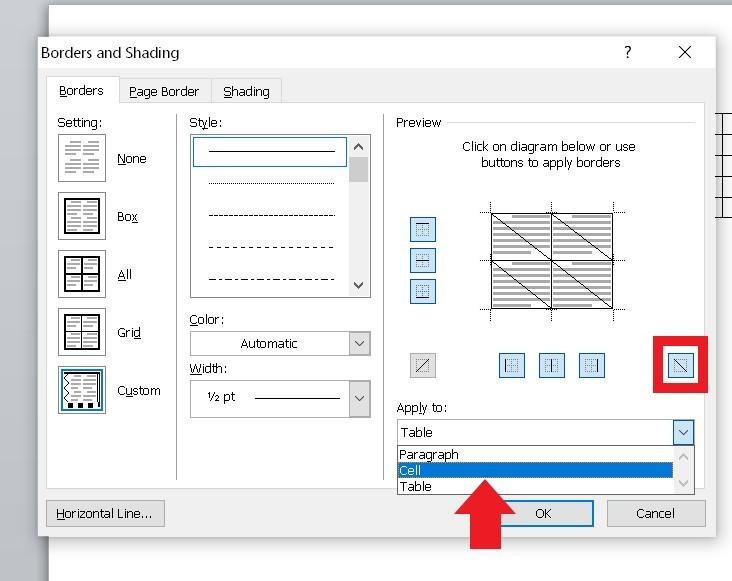732x581 pixels.
Task: Open the Borders tab
Action: pyautogui.click(x=81, y=91)
